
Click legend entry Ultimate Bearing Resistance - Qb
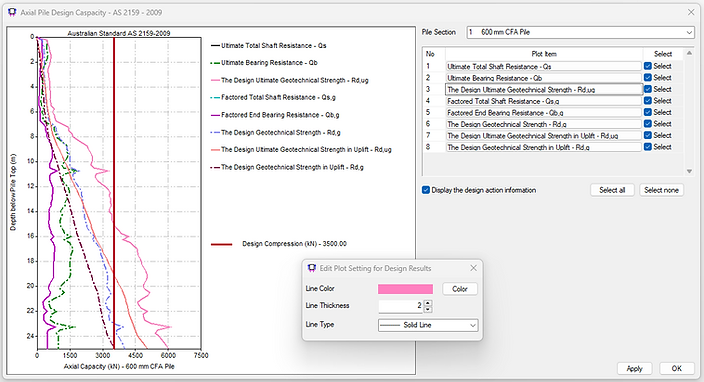pyautogui.click(x=264, y=62)
